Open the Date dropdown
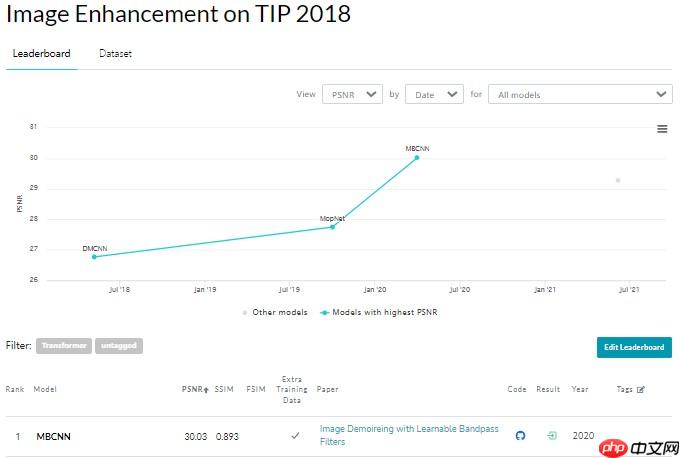The width and height of the screenshot is (680, 458). point(435,94)
